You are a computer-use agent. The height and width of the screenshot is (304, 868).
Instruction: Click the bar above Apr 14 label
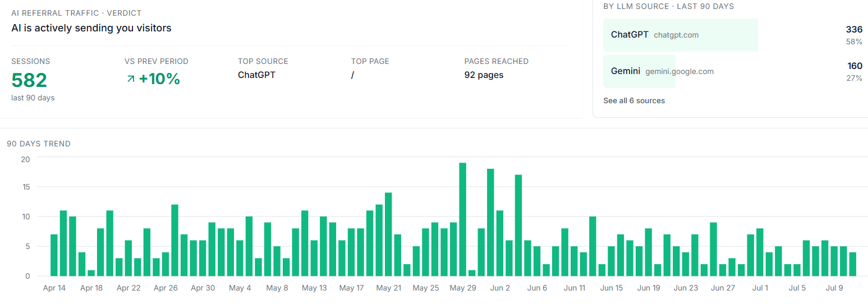pyautogui.click(x=54, y=255)
